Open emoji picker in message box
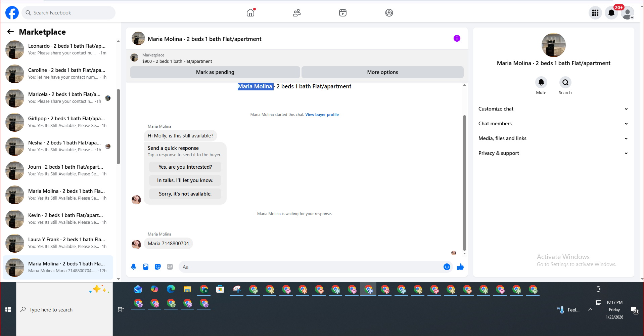Screen dimensions: 644x336 pos(447,267)
